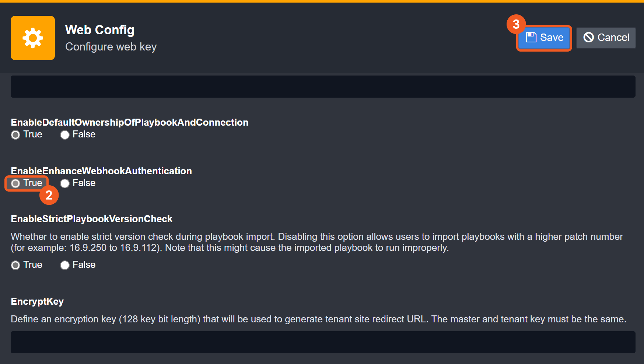
Task: Disable EnableEnhanceWebhookAuthentication with the False radio
Action: point(65,183)
